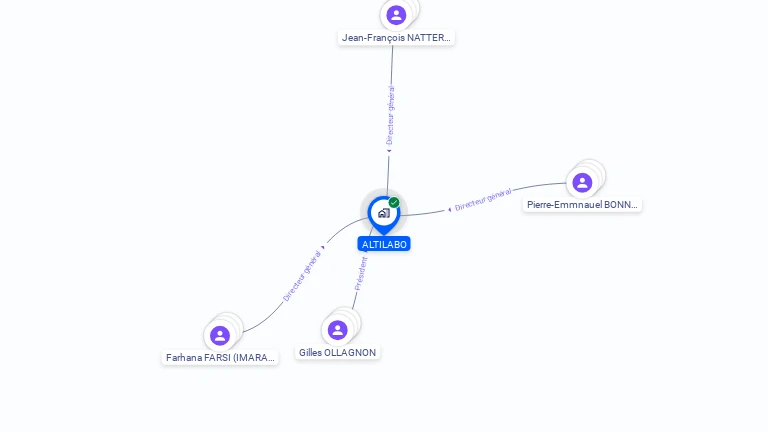Click Directeur général label on Jean-François link
Viewport: 768px width, 432px height.
(x=390, y=116)
